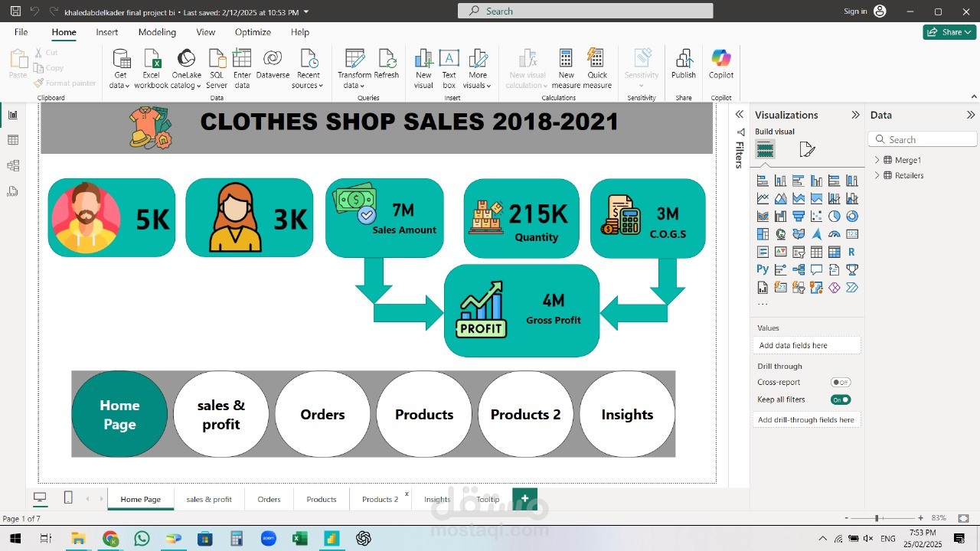
Task: Select the line chart visual
Action: tap(763, 199)
